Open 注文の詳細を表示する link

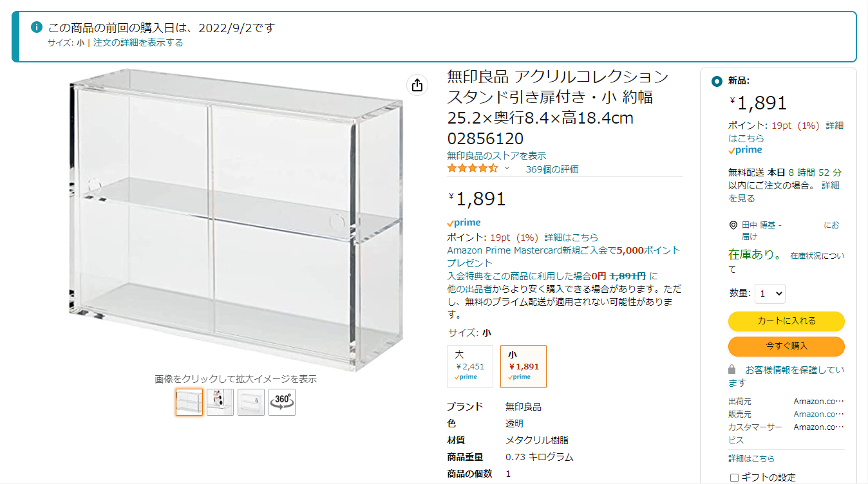click(x=138, y=42)
